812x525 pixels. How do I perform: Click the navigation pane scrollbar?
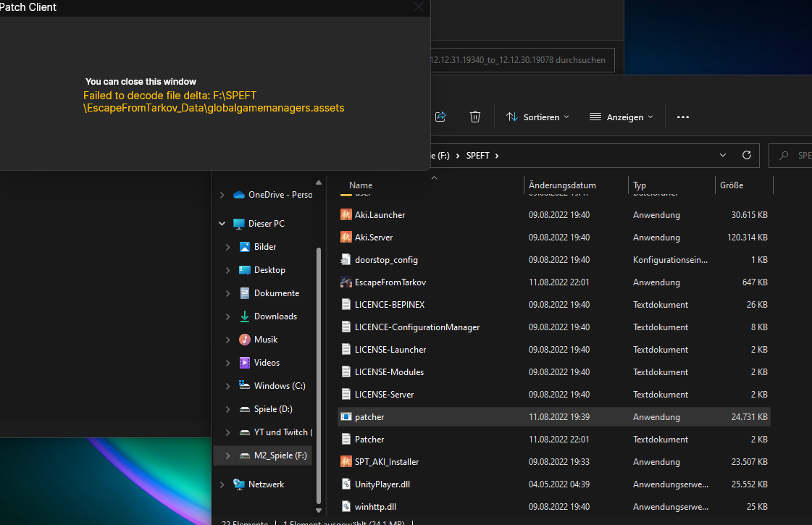[319, 375]
